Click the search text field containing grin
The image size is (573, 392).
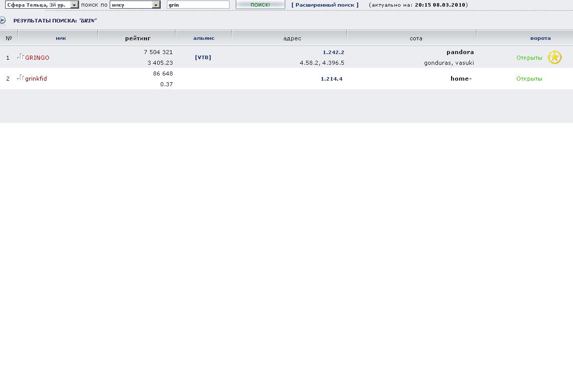tap(198, 5)
